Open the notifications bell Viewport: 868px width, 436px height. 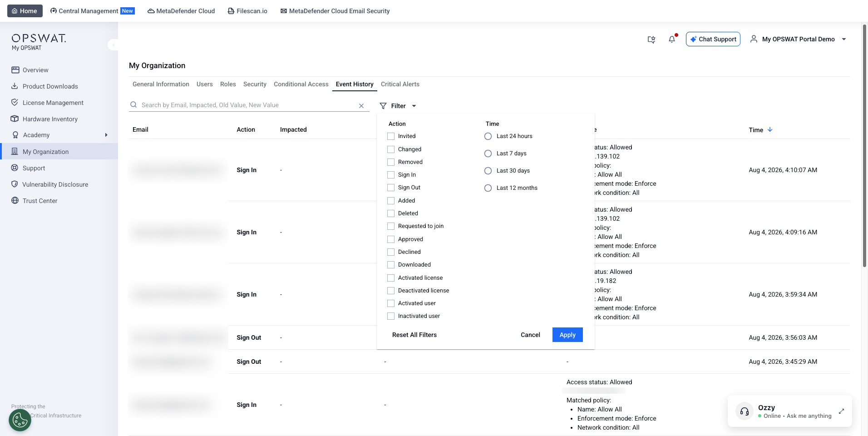point(672,40)
